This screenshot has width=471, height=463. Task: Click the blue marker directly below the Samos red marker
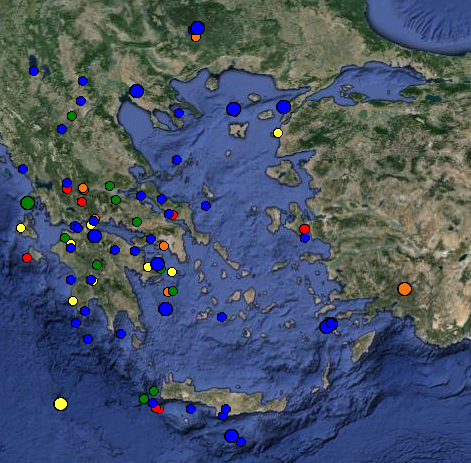coord(305,238)
